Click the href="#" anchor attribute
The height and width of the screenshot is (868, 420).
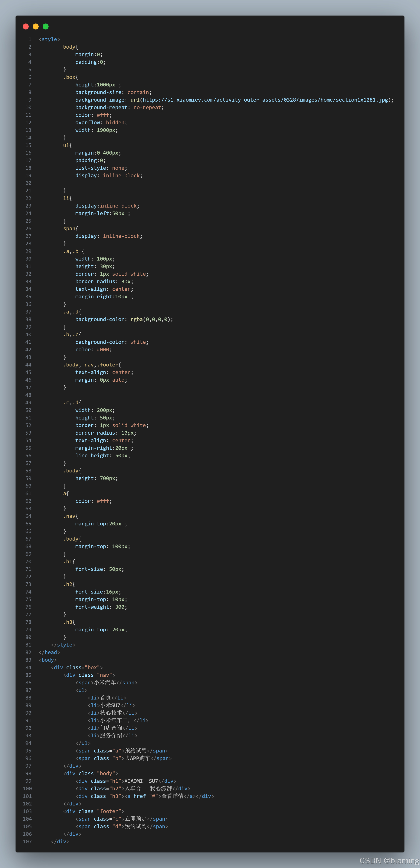(146, 796)
